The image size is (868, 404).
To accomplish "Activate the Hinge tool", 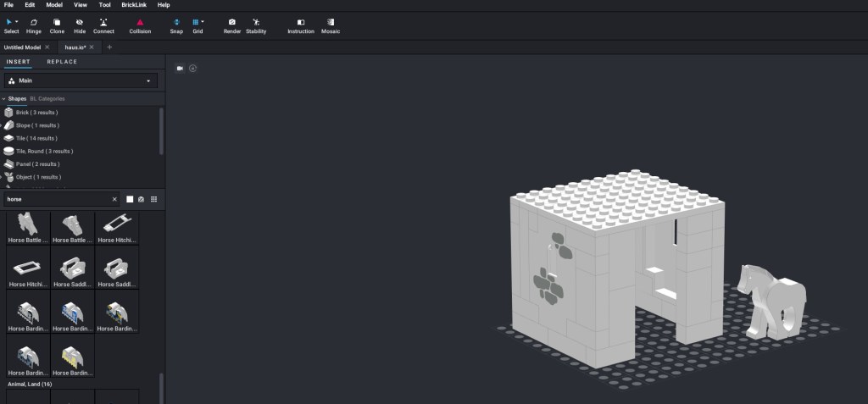I will [34, 25].
